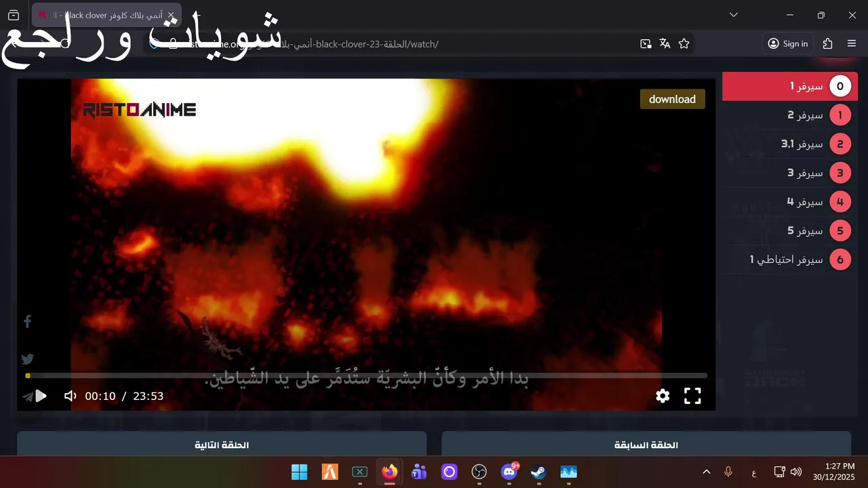Share video on Twitter icon

28,359
